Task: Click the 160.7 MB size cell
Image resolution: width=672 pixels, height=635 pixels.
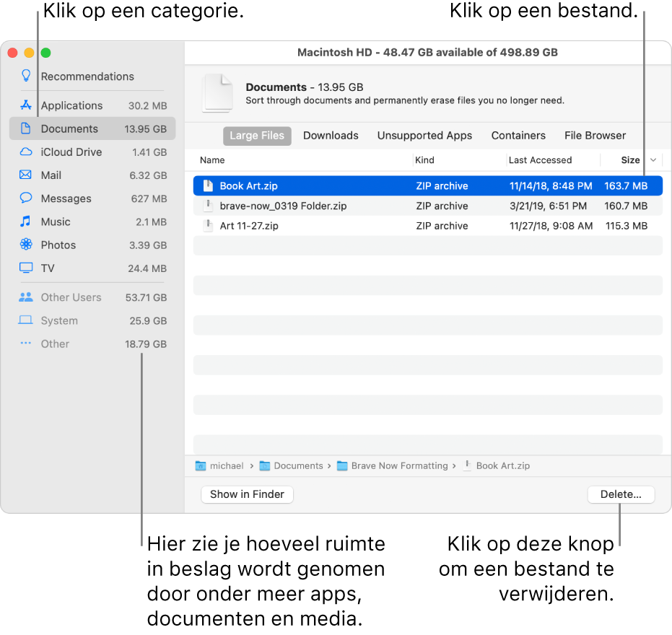Action: coord(626,206)
